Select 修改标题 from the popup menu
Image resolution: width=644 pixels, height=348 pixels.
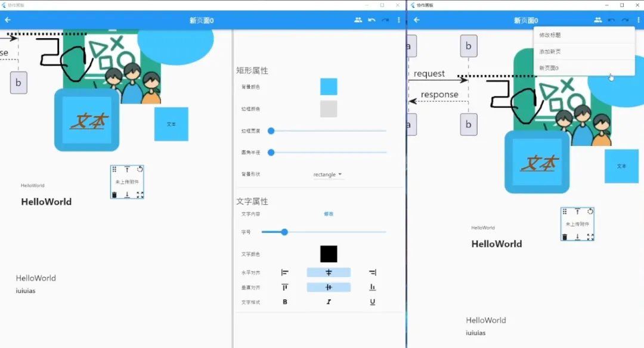pyautogui.click(x=550, y=35)
